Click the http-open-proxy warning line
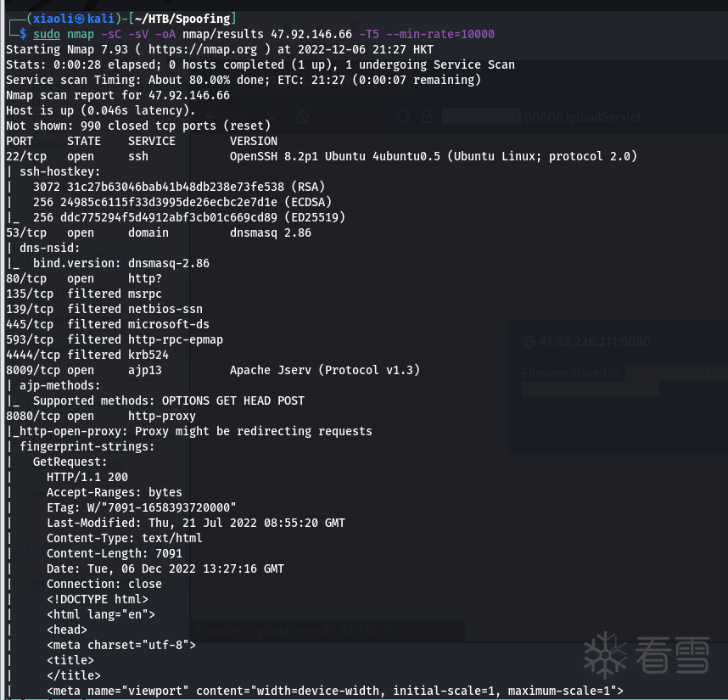 (x=189, y=431)
